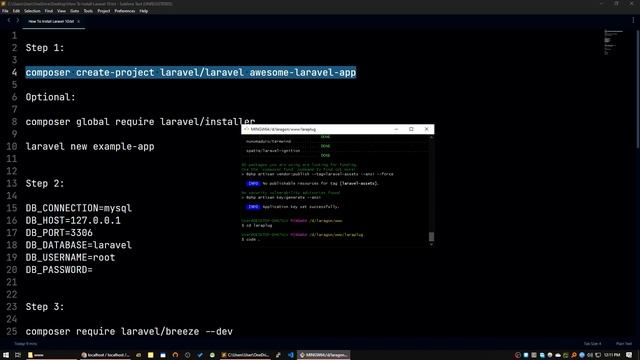Click the taskbar clock showing the time
Screen dimensions: 640x360
click(612, 355)
